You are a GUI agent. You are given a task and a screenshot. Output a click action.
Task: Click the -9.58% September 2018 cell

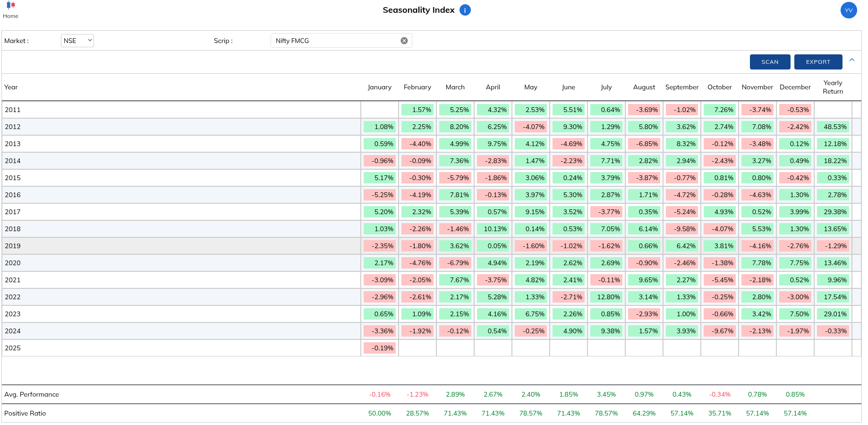tap(682, 229)
